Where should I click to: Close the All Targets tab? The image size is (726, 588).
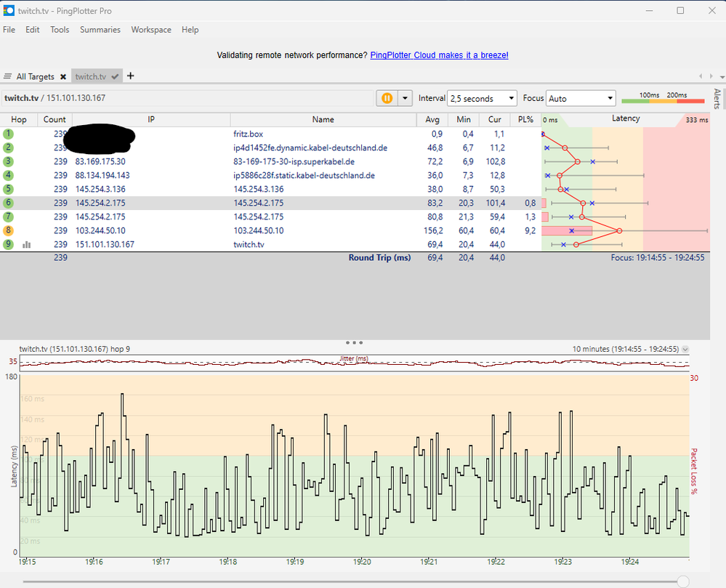pos(63,77)
